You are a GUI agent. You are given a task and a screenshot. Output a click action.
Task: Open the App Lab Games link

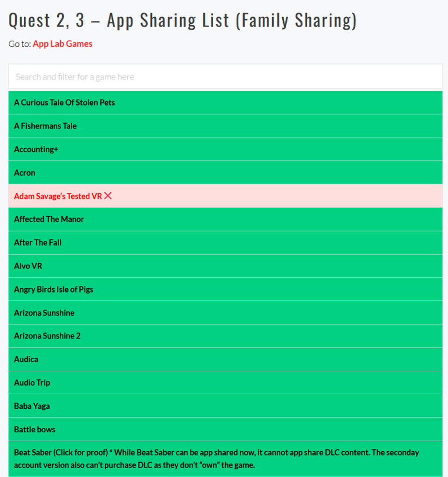(x=62, y=43)
